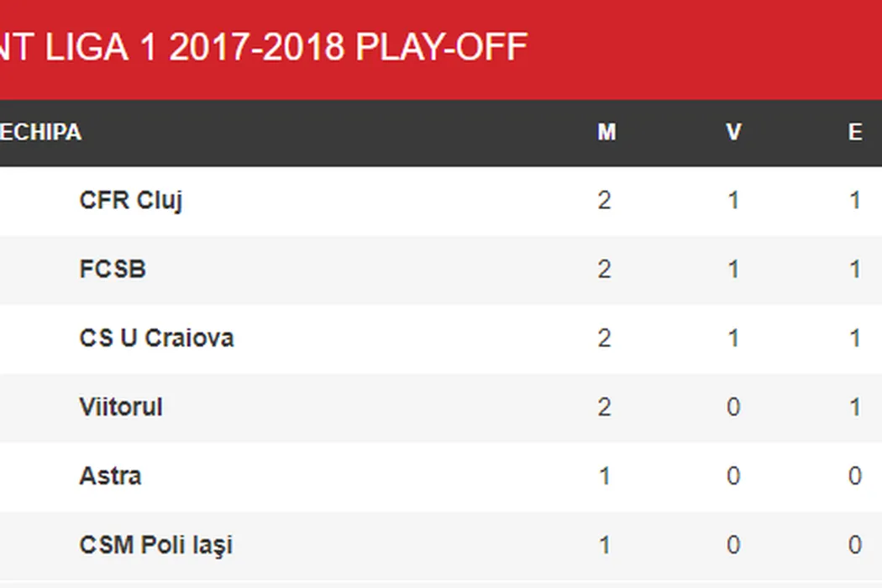Screen dimensions: 882x588
Task: Sort by the E column header
Action: point(855,133)
